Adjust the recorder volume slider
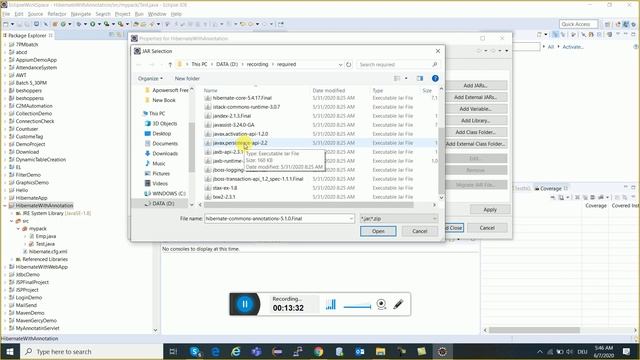The height and width of the screenshot is (360, 640). [x=357, y=306]
